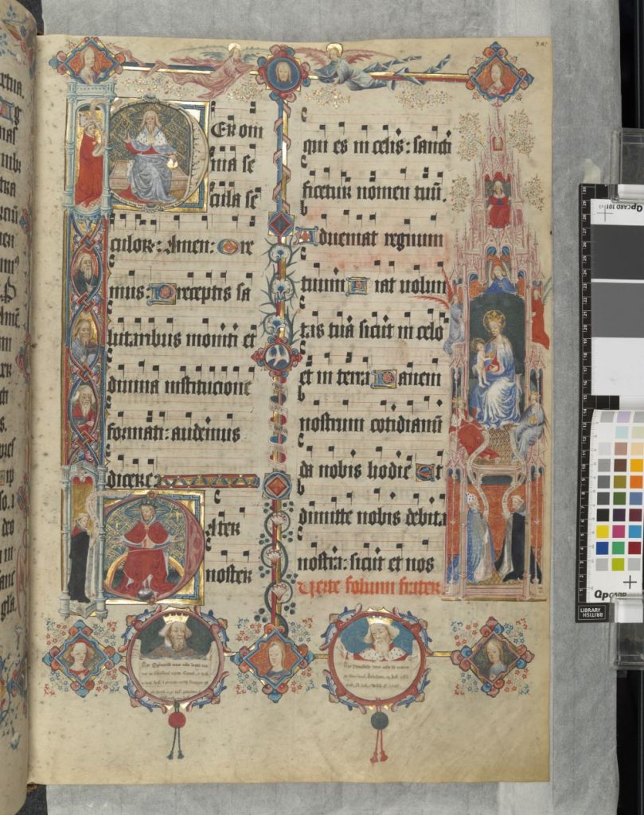This screenshot has height=815, width=644.
Task: Click the line 'nostra: sicut et nos'
Action: (x=366, y=563)
